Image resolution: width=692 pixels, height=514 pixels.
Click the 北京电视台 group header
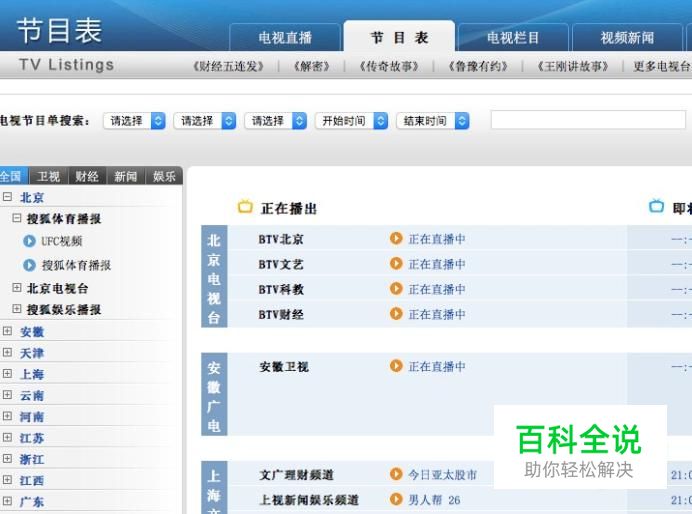point(214,277)
